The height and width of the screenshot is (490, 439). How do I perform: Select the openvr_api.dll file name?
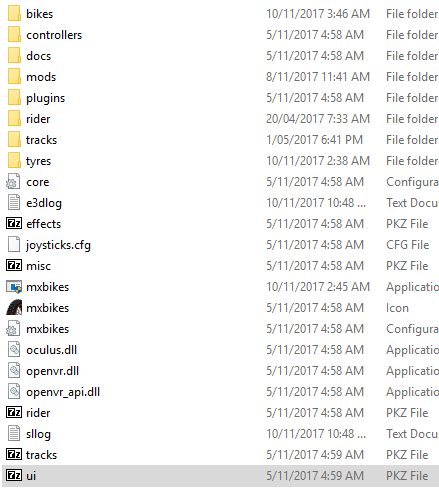point(63,392)
